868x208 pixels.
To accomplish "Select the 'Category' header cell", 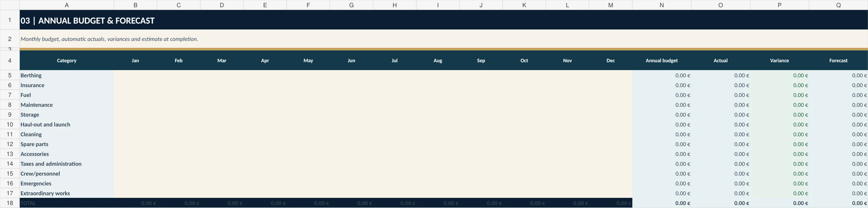I will pos(67,61).
